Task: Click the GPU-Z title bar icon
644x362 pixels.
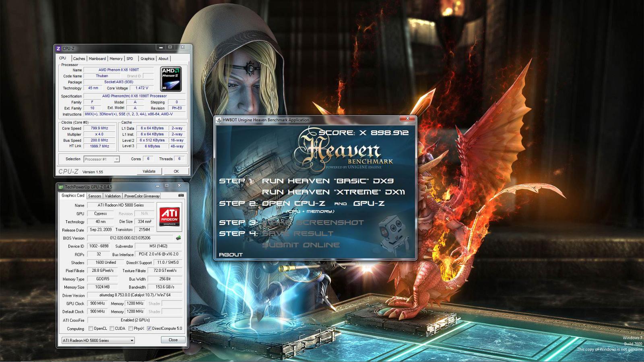Action: 61,187
